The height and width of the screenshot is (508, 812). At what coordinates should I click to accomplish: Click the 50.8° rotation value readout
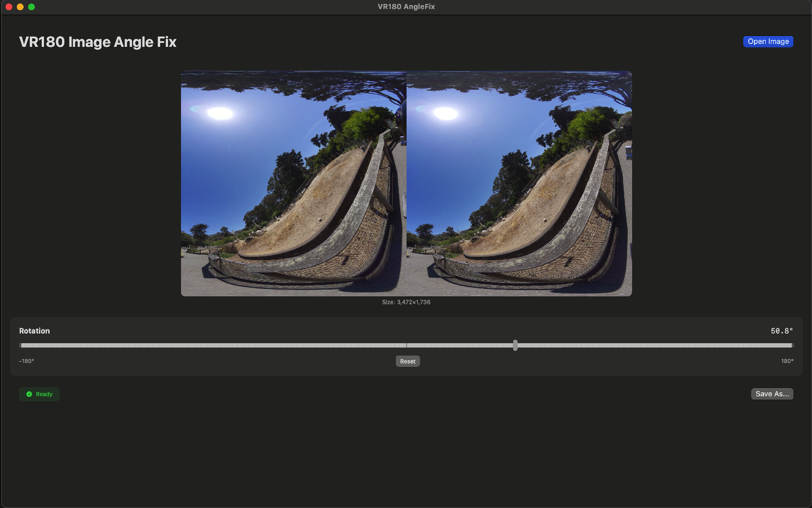coord(782,331)
